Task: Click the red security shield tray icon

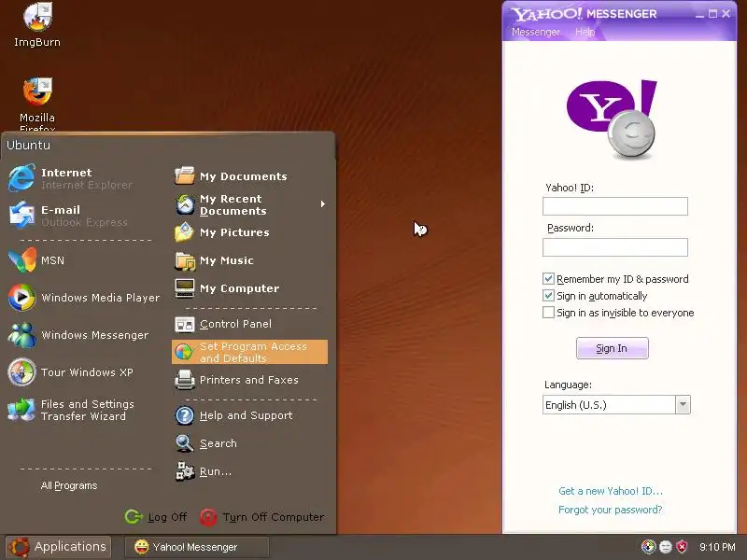Action: (683, 547)
